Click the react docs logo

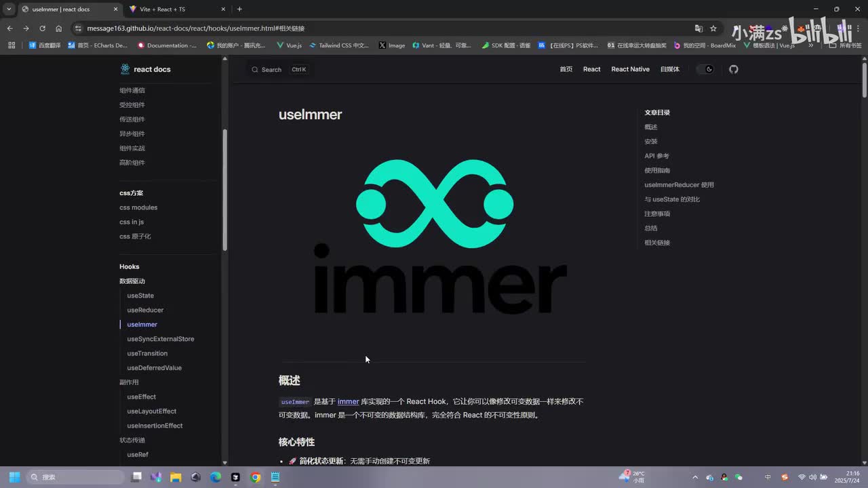tap(145, 69)
